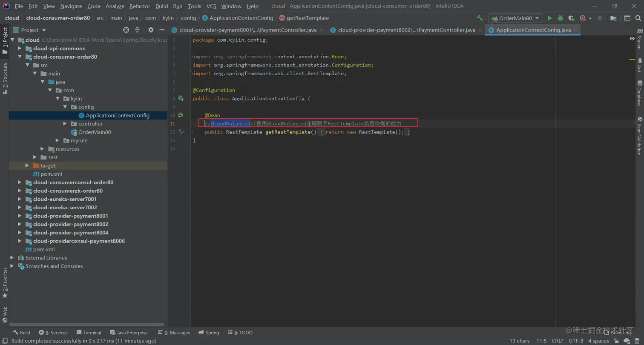644x345 pixels.
Task: Build project with the hammer icon
Action: point(480,18)
